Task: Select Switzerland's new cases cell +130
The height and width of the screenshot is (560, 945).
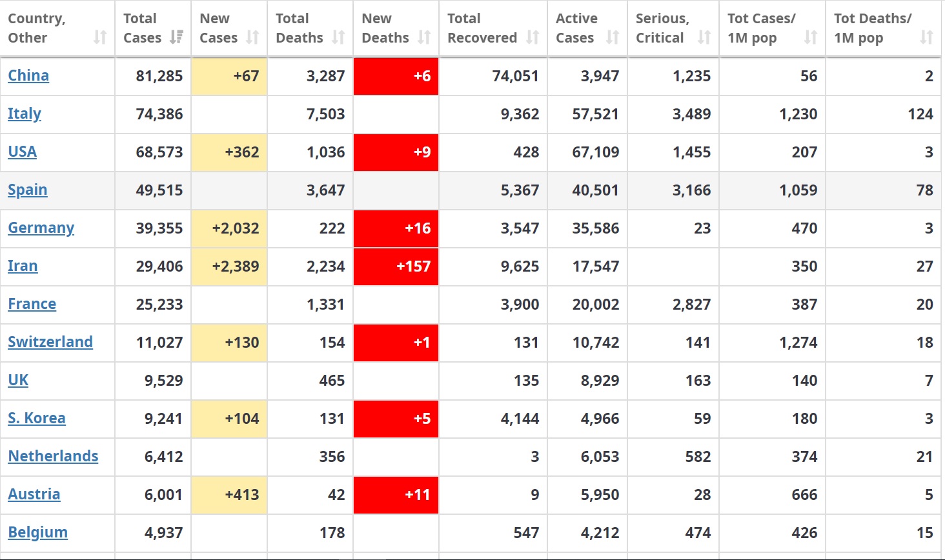Action: pos(229,343)
